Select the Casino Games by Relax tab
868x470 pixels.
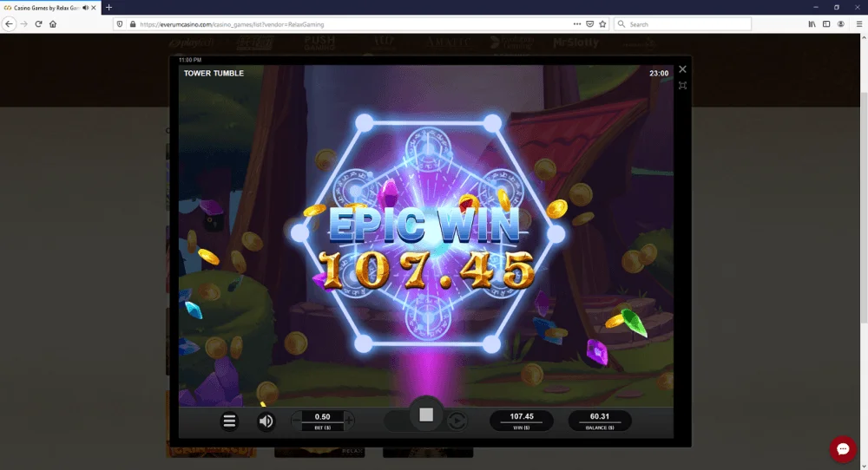coord(50,8)
